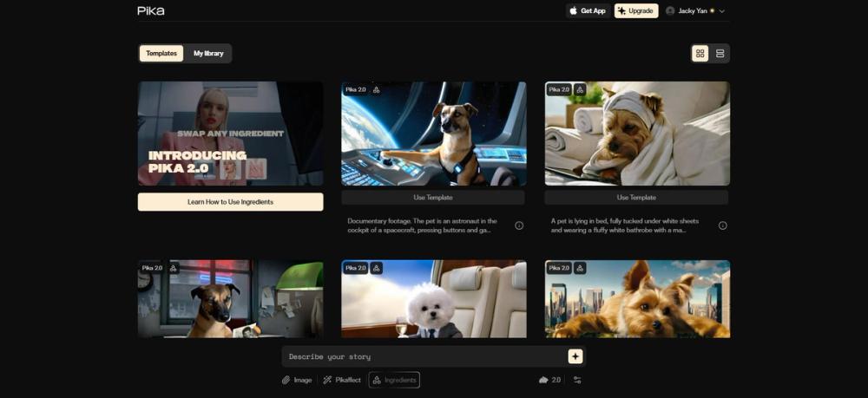Click info icon beside the bathrobe description

[722, 225]
